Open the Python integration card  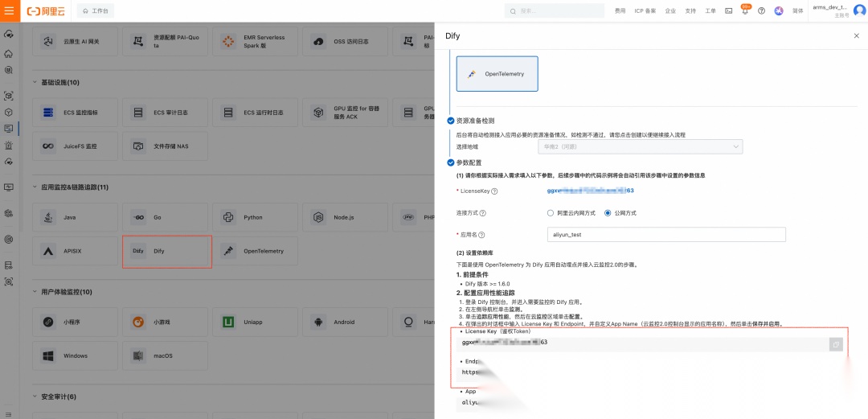coord(255,217)
